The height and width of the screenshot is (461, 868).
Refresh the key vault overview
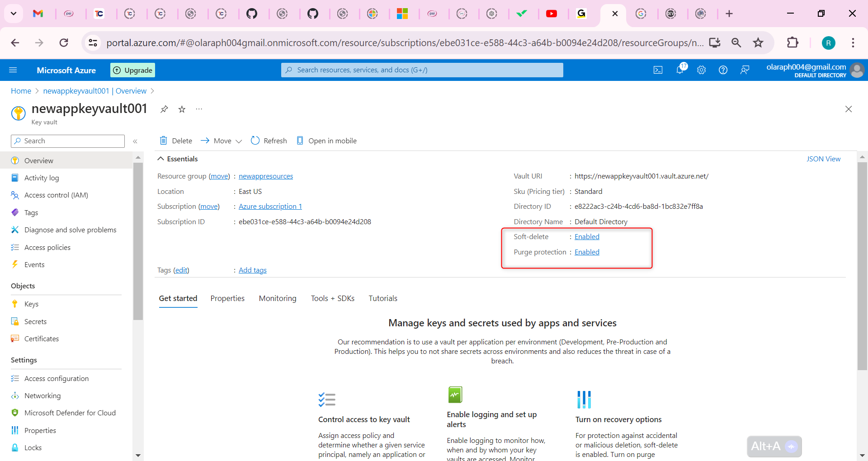269,141
